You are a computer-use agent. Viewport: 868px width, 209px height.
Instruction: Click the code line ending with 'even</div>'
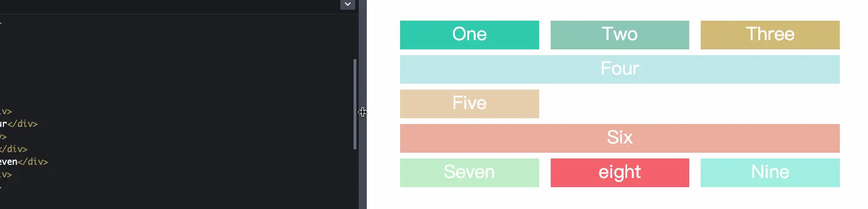[x=24, y=162]
